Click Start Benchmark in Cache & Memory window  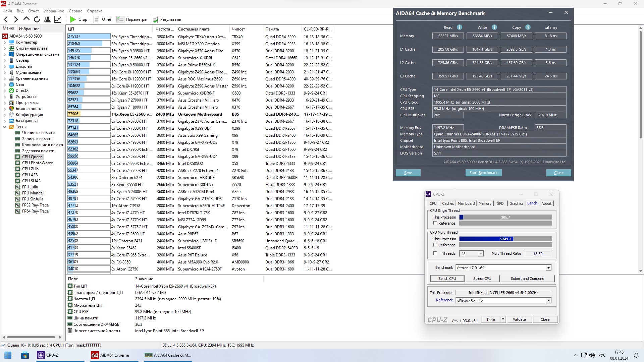click(483, 173)
